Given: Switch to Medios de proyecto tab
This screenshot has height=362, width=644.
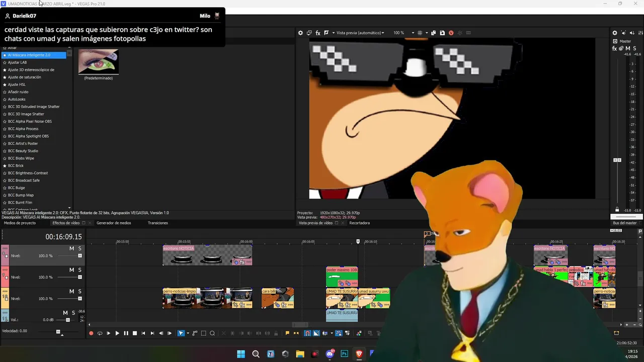Looking at the screenshot, I should pos(20,223).
